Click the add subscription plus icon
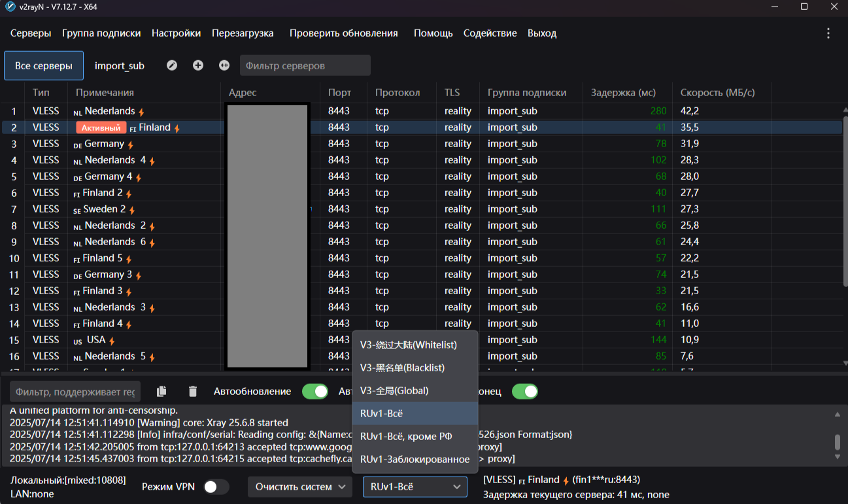Screen dimensions: 848x504 pyautogui.click(x=198, y=65)
